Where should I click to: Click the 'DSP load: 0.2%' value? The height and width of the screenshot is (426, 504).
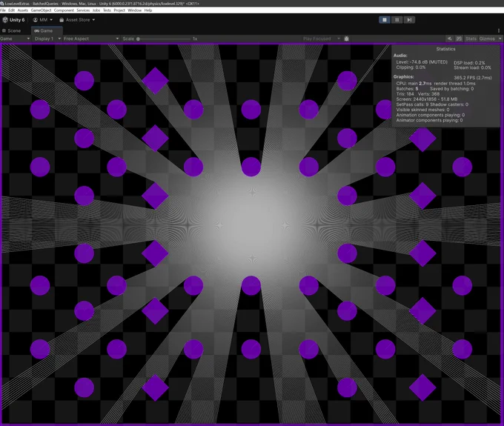pos(469,63)
